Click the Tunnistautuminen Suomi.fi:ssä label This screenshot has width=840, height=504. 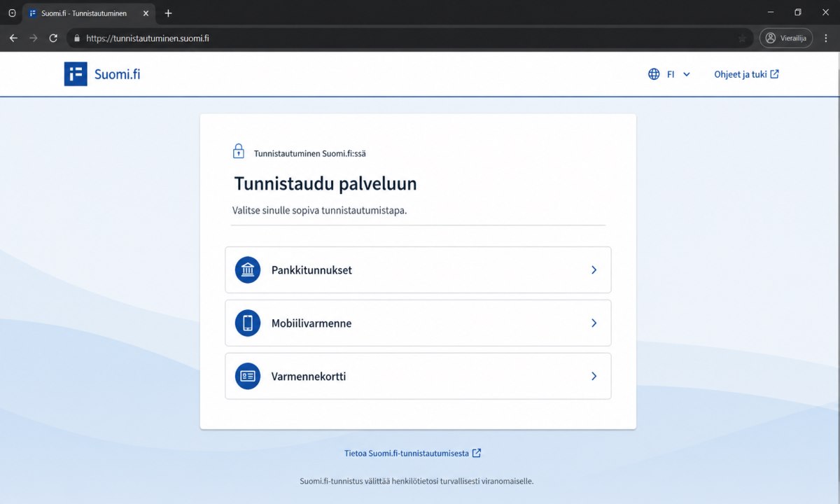(x=309, y=153)
